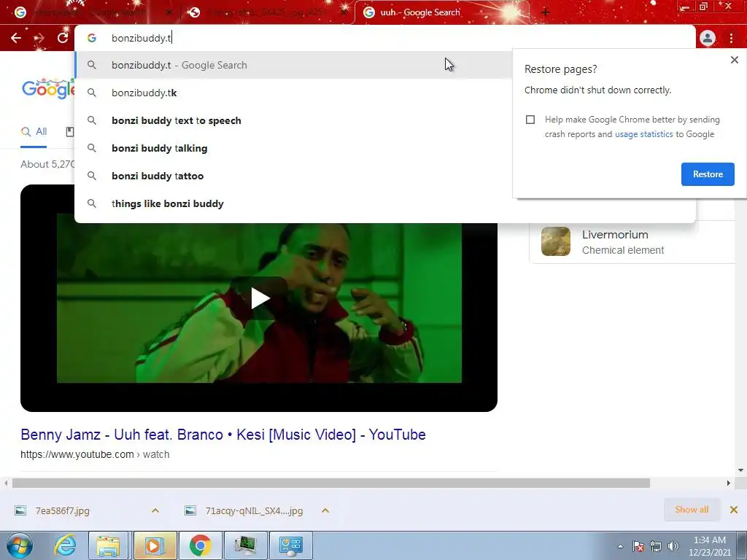Image resolution: width=747 pixels, height=560 pixels.
Task: Expand options for the 71acqy-qNIL download
Action: (325, 510)
